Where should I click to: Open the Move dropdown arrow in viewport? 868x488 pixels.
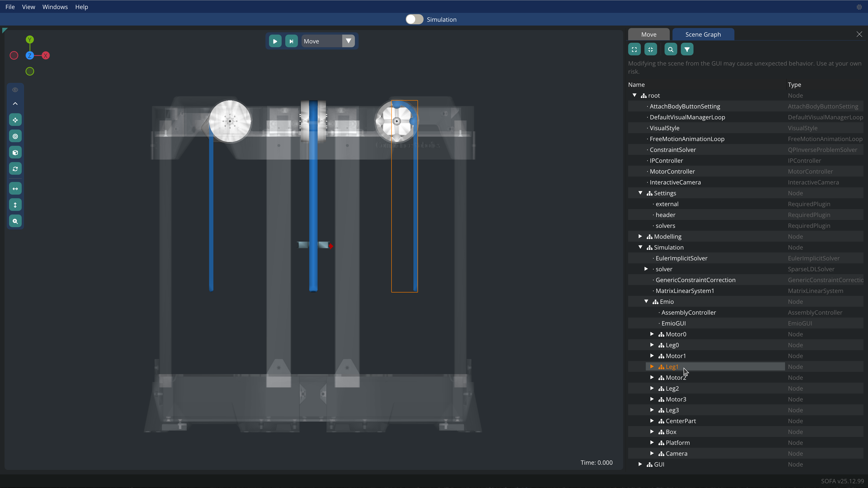click(x=348, y=41)
